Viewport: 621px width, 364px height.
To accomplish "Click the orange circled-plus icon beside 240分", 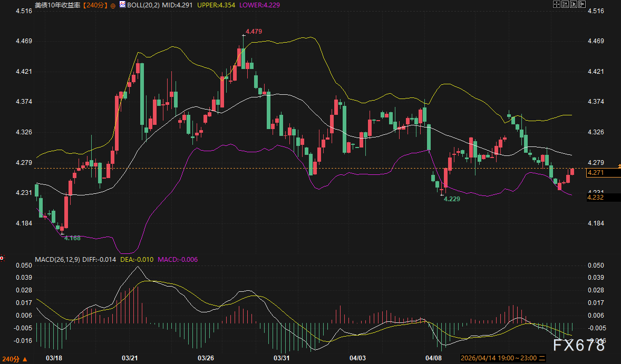I will point(113,5).
